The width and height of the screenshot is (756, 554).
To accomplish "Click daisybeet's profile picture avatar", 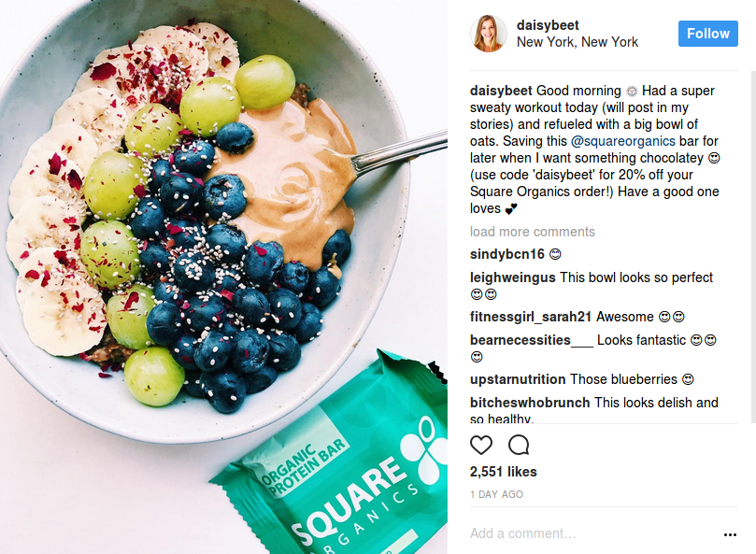I will tap(489, 34).
